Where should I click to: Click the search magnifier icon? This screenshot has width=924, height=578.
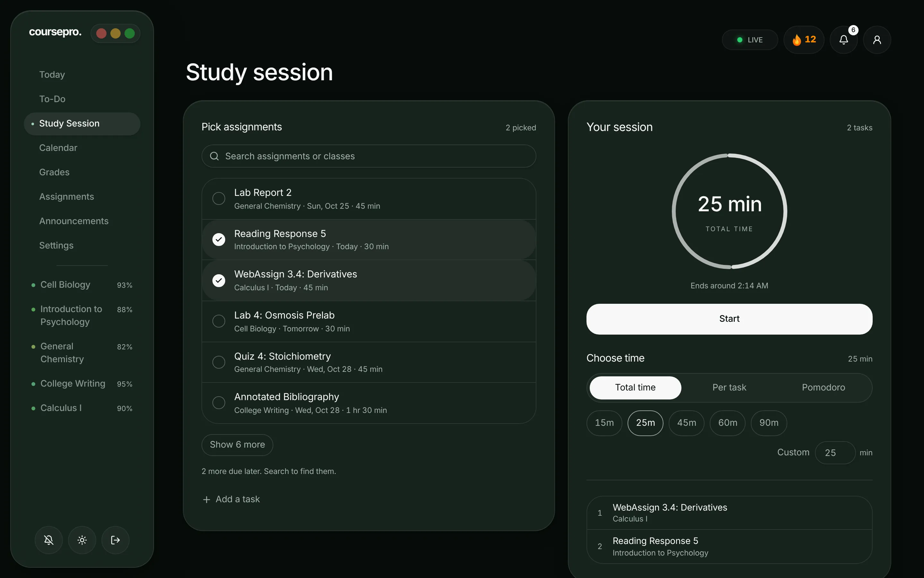click(x=214, y=156)
